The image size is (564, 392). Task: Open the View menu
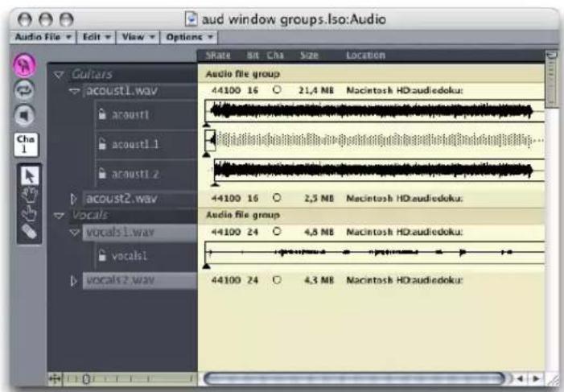[x=138, y=37]
